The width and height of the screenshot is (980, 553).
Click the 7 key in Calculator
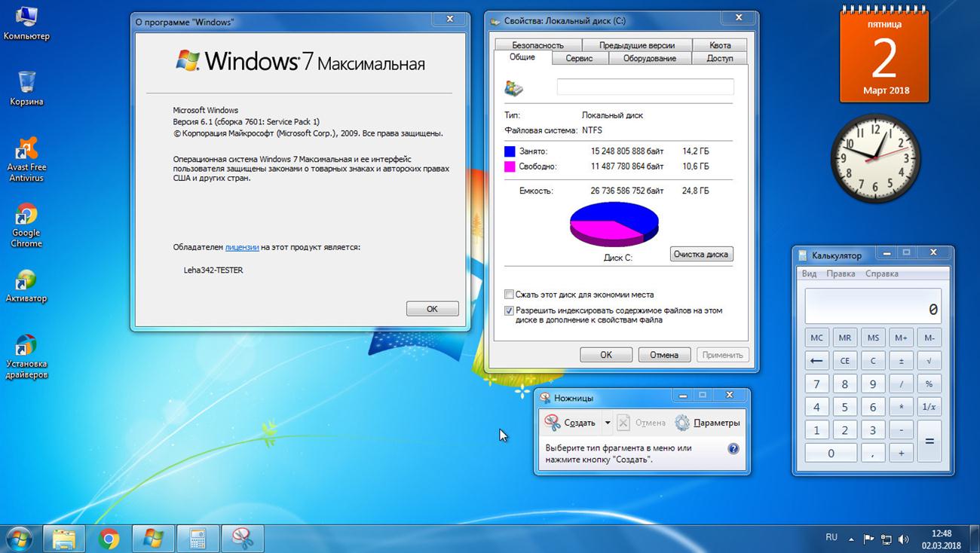816,384
